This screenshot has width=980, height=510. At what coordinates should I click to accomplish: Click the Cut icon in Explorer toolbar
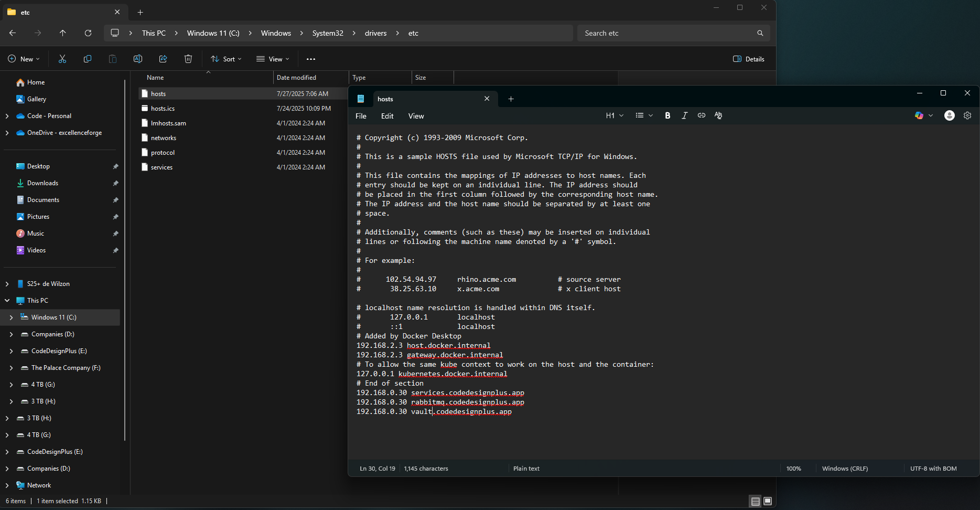click(x=62, y=59)
